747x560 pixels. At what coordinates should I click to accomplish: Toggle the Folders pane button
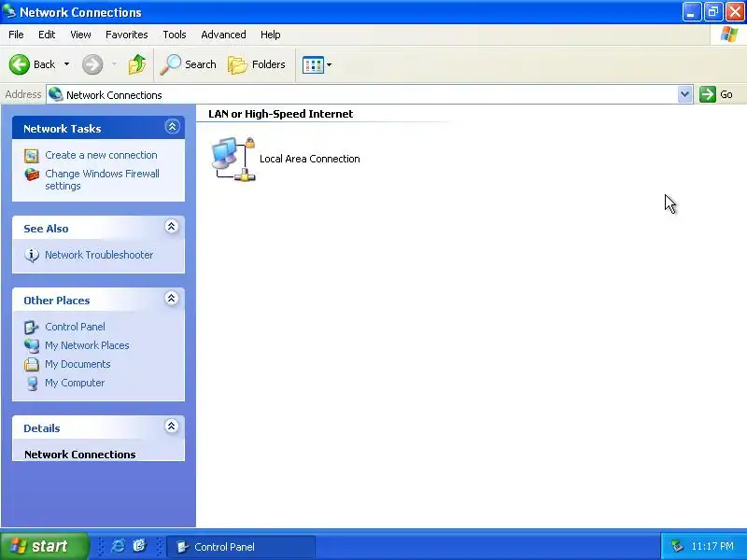pos(257,64)
